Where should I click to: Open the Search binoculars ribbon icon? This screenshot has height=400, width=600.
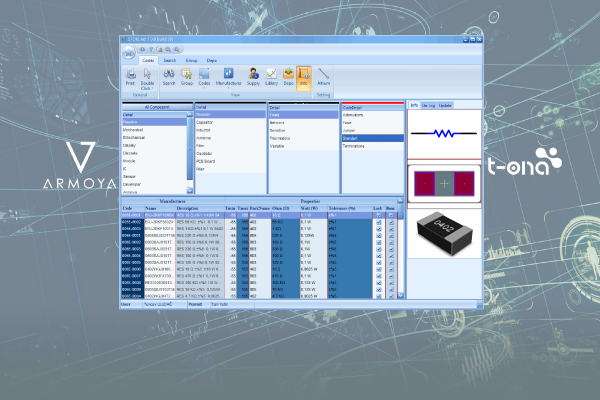point(169,77)
